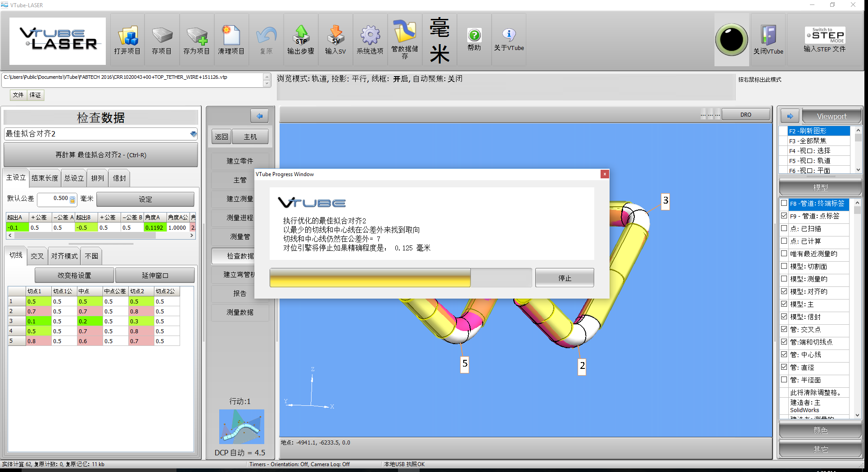This screenshot has height=472, width=868.
Task: Click the 存为项目 (Save Project As) icon
Action: [197, 36]
